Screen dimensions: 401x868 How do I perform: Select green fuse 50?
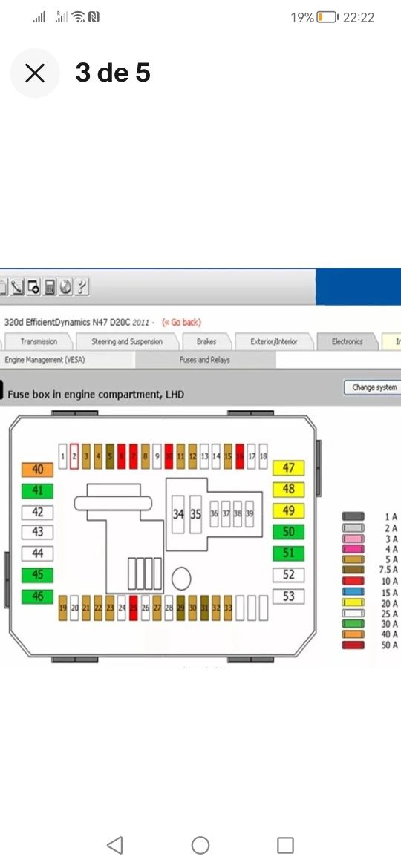pos(289,532)
